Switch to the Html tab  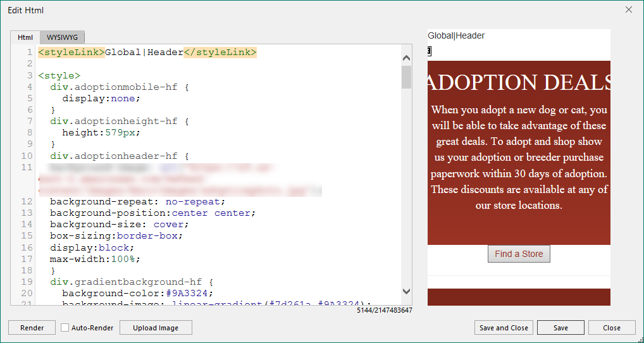pyautogui.click(x=25, y=37)
